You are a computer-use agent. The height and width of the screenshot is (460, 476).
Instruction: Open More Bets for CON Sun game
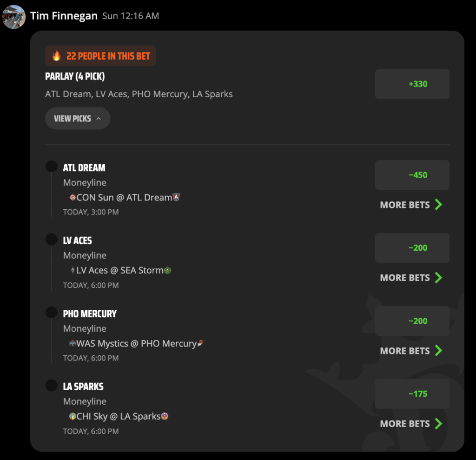[x=411, y=205]
